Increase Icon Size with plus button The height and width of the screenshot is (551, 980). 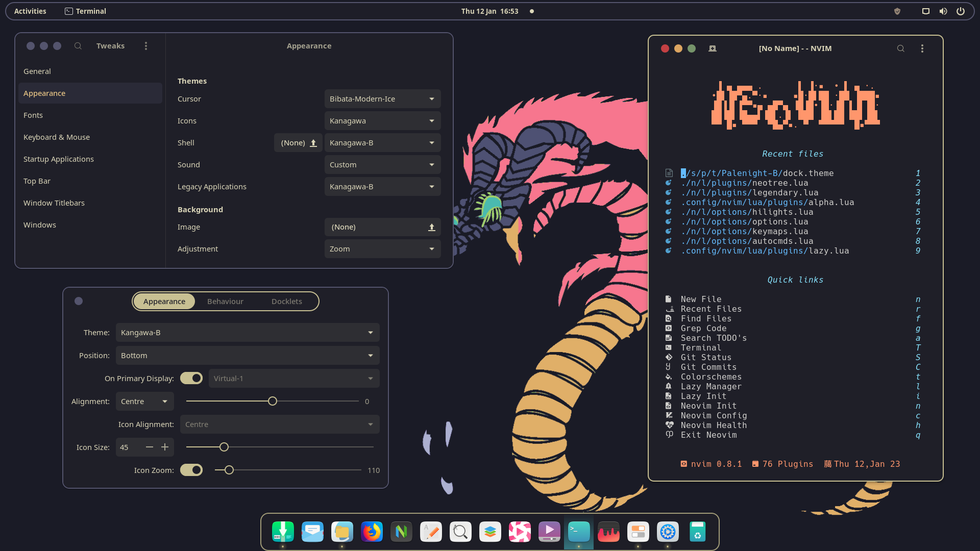pyautogui.click(x=165, y=447)
